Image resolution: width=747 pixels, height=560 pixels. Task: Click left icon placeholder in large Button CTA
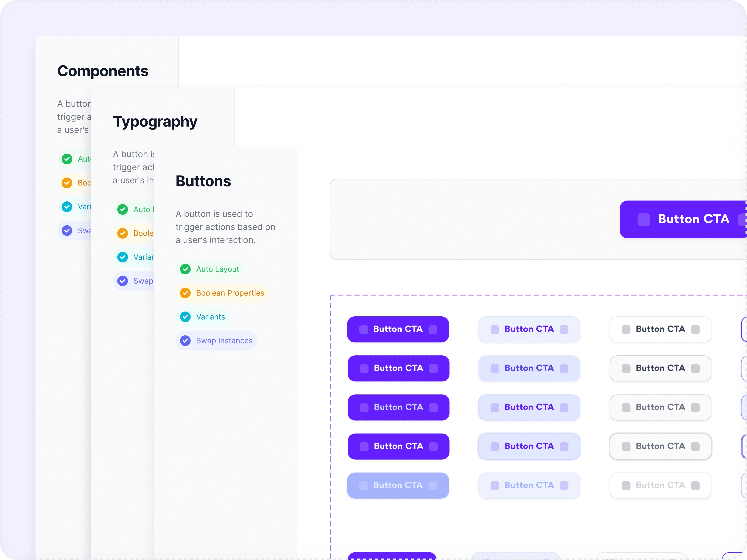[643, 220]
